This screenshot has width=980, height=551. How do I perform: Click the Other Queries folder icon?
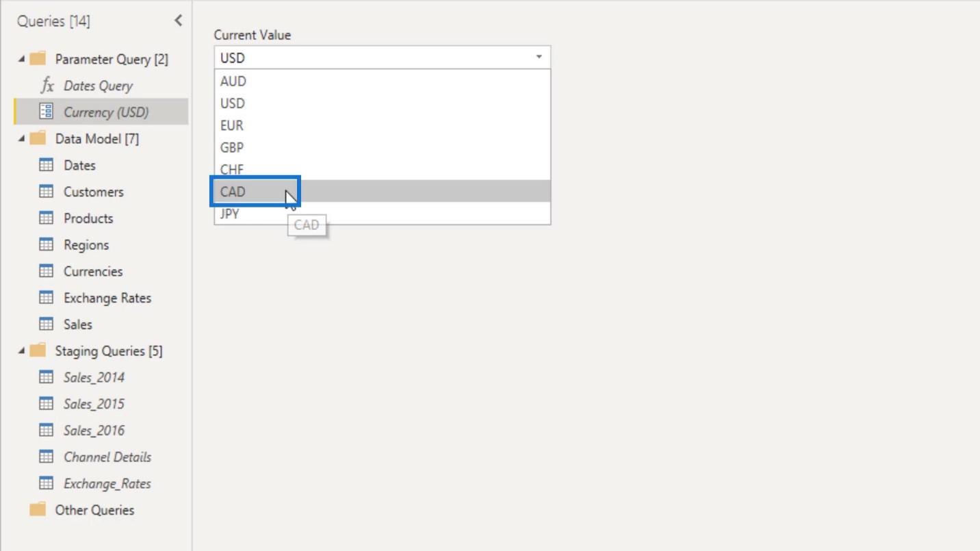click(38, 510)
